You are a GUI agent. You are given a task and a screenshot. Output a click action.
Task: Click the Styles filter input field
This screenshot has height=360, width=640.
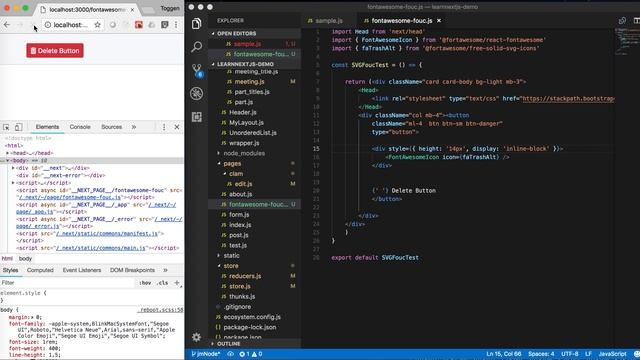67,282
